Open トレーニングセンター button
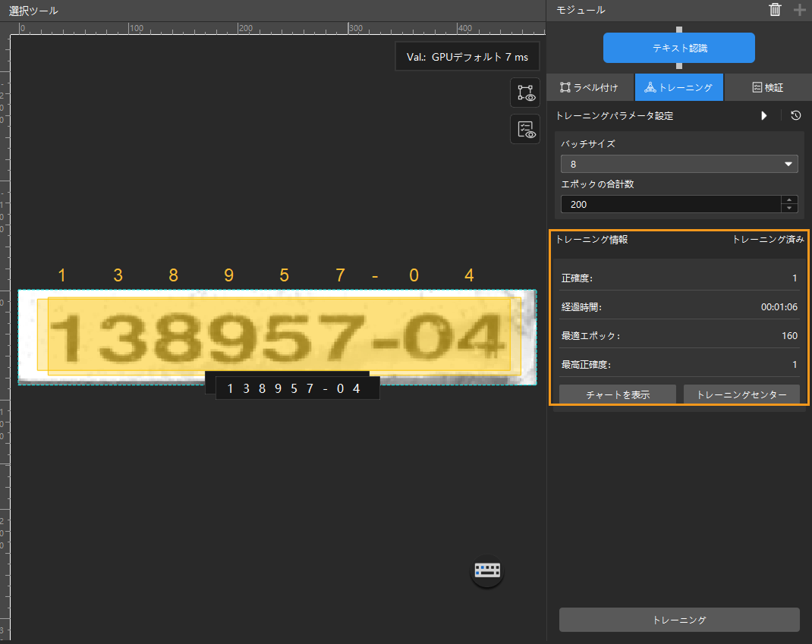 tap(741, 394)
